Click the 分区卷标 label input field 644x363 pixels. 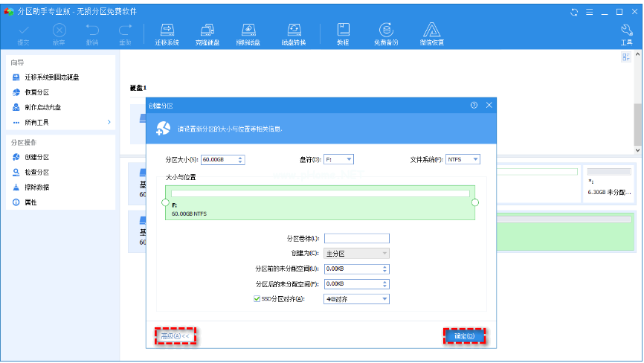coord(356,239)
